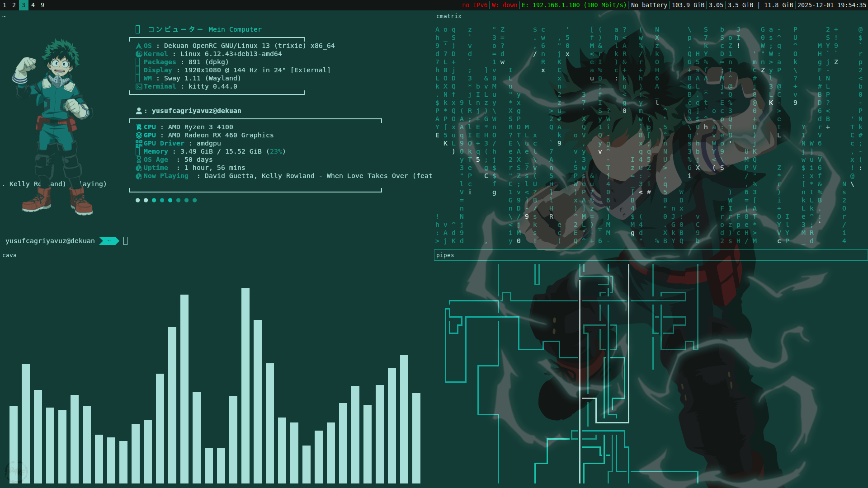The width and height of the screenshot is (868, 488).
Task: Click the Uptime row icon
Action: 139,168
